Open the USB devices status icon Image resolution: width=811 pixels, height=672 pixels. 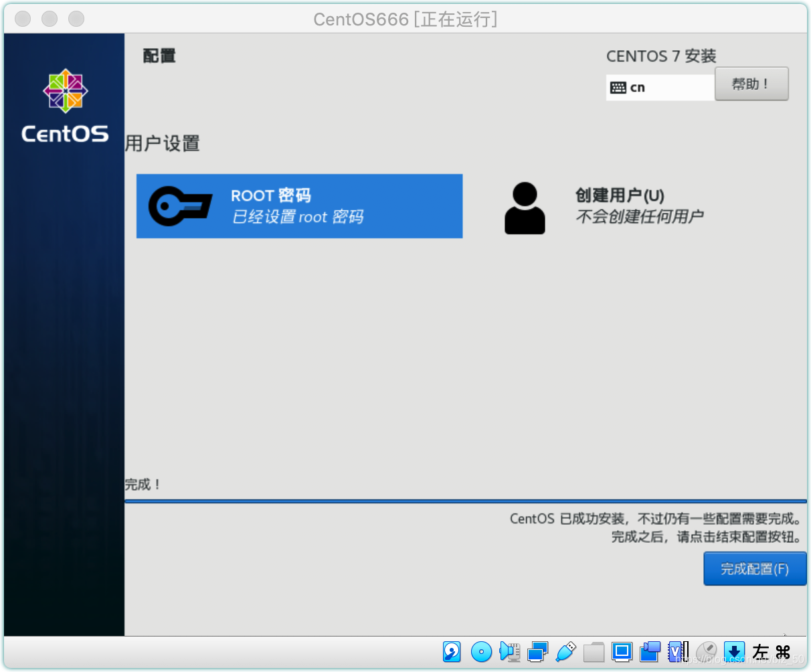click(566, 651)
